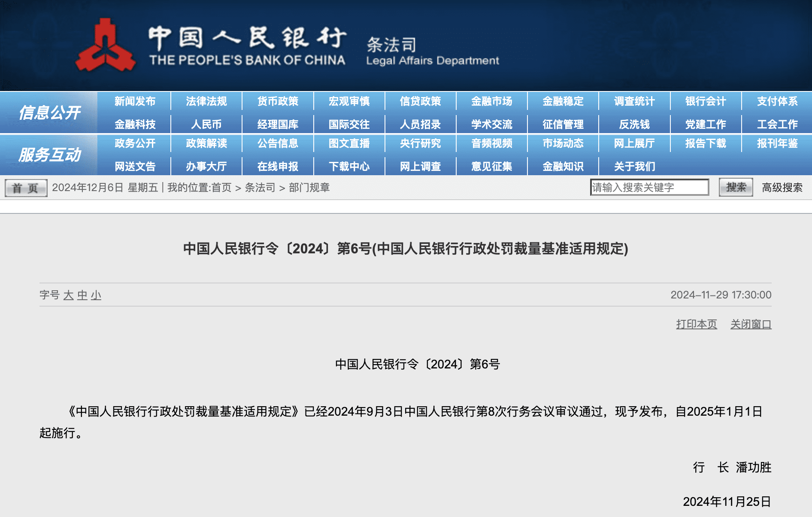Click the 服务互动 section banner
This screenshot has height=517, width=812.
click(x=49, y=155)
